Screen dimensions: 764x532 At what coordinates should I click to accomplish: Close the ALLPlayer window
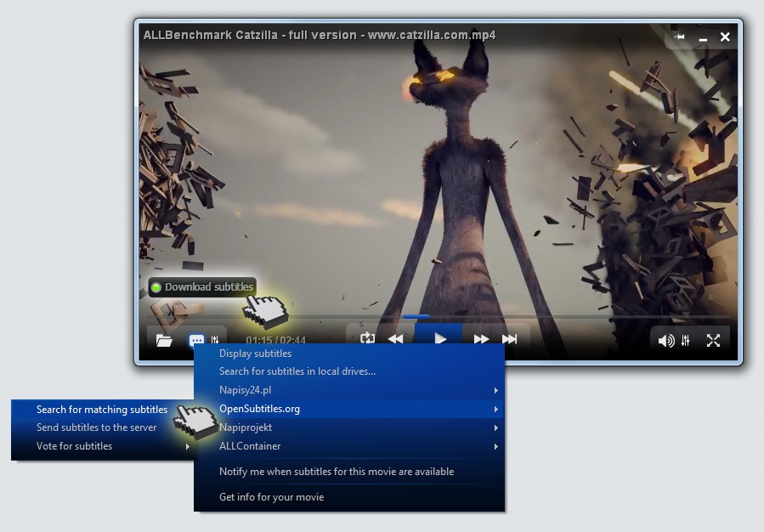(725, 37)
